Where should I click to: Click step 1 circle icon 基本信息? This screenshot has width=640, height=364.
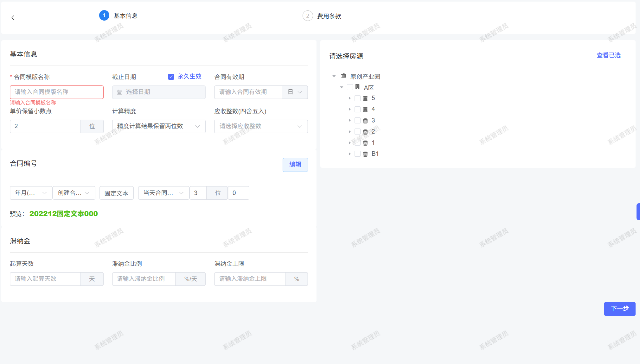pyautogui.click(x=104, y=16)
